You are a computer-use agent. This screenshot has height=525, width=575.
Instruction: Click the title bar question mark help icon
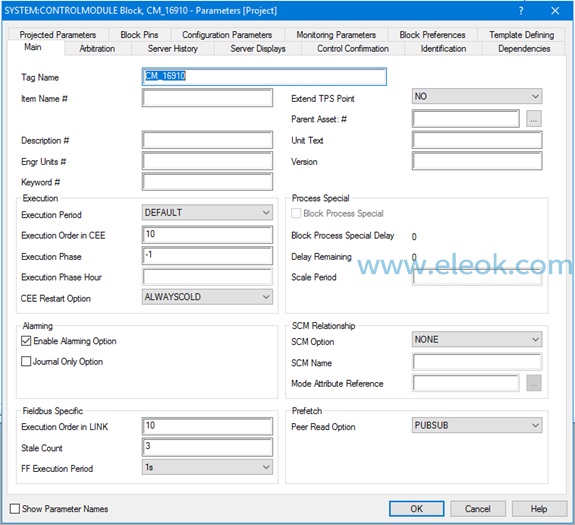(x=521, y=11)
